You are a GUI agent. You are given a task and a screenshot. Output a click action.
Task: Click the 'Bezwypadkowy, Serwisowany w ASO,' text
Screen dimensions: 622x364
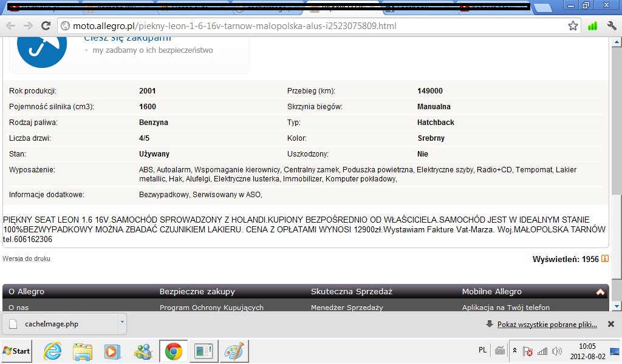[200, 195]
